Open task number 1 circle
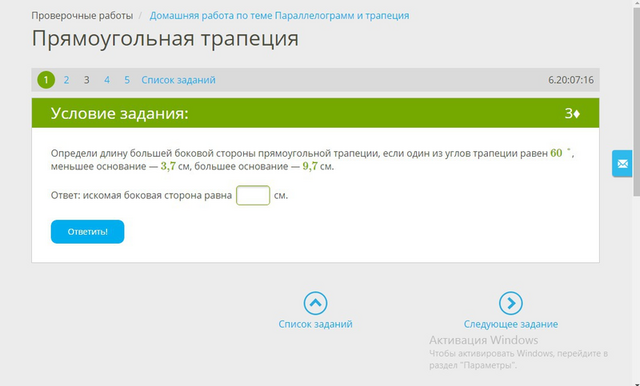The image size is (640, 386). [x=46, y=80]
